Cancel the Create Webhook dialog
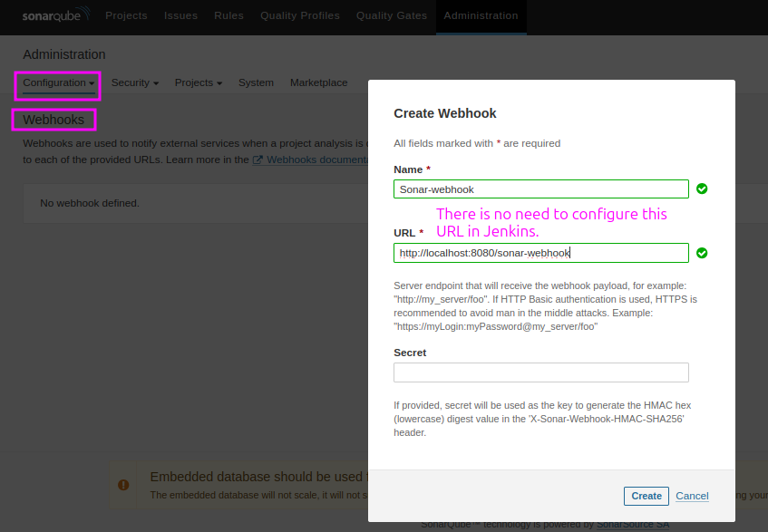This screenshot has width=768, height=532. (x=692, y=496)
